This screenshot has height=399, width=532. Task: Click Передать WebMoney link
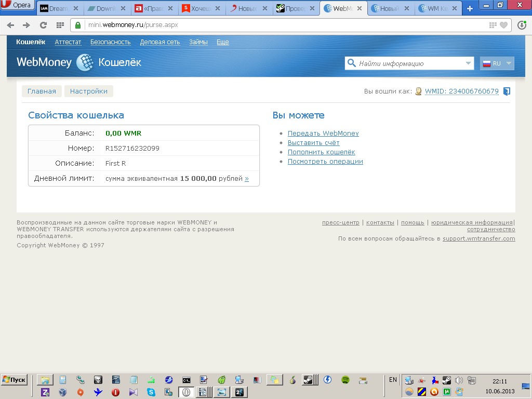tap(323, 134)
